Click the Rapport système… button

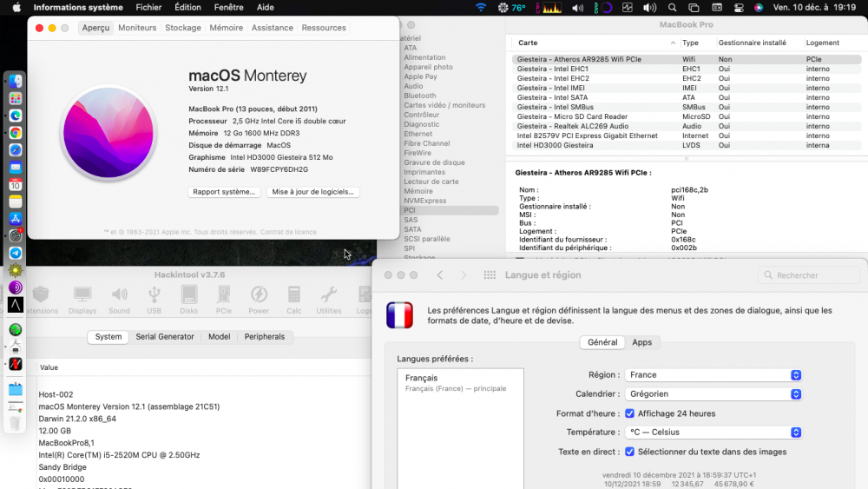coord(224,192)
